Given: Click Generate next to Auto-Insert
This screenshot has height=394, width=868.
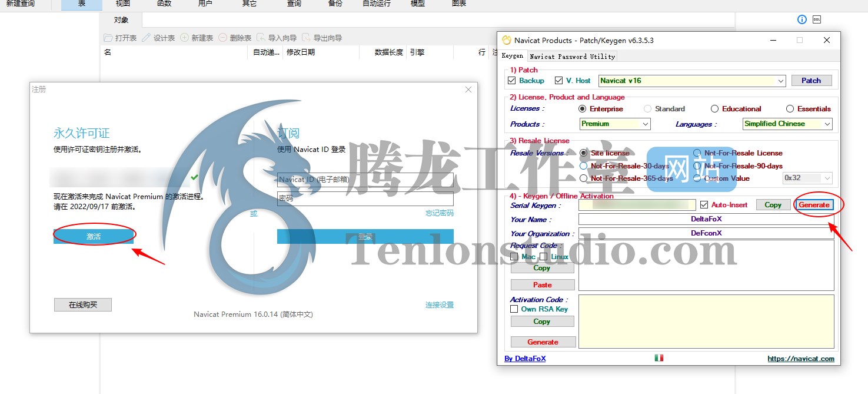Looking at the screenshot, I should (814, 205).
